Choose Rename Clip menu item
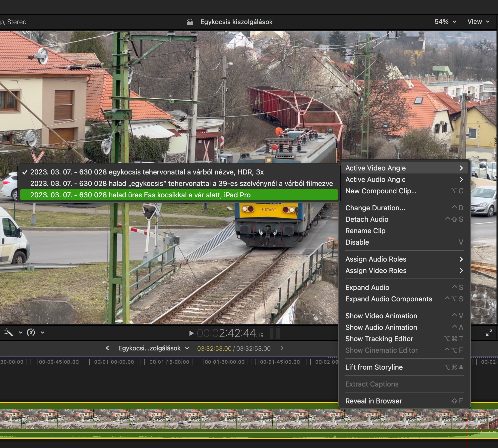 click(x=404, y=231)
